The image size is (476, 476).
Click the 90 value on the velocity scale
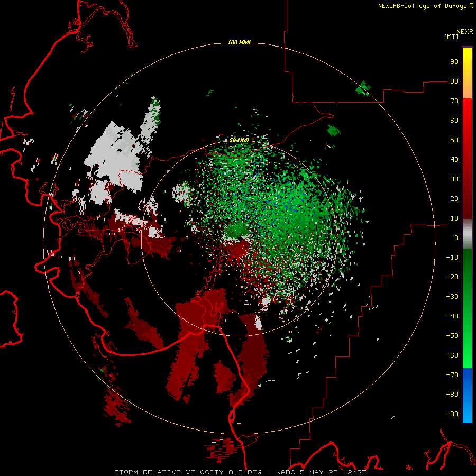point(454,62)
